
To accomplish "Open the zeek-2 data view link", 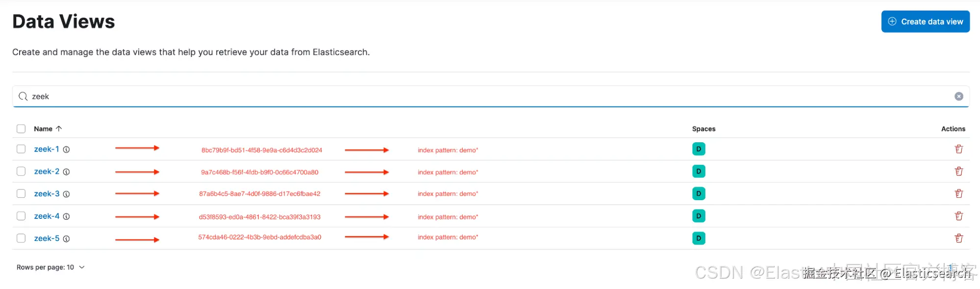I will click(47, 171).
